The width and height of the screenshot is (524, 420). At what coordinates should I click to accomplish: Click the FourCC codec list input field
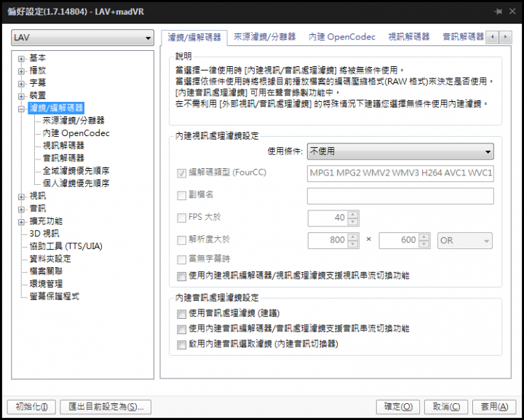coord(400,173)
